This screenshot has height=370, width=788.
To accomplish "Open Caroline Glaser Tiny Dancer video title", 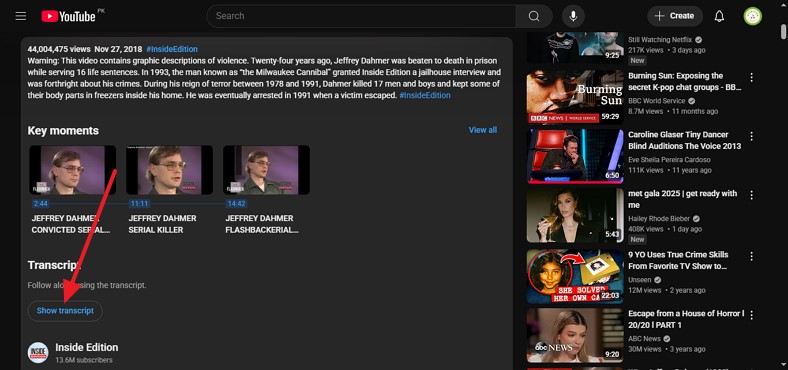I will pos(684,140).
